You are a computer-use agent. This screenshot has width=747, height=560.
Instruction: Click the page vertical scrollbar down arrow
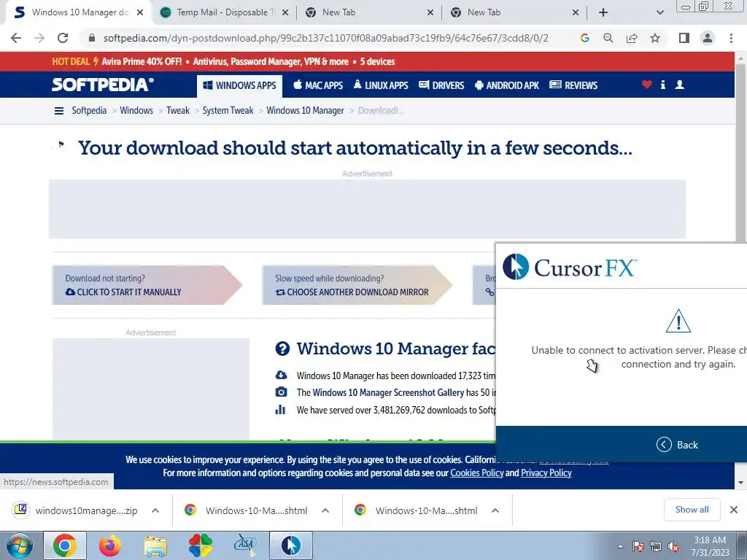741,483
